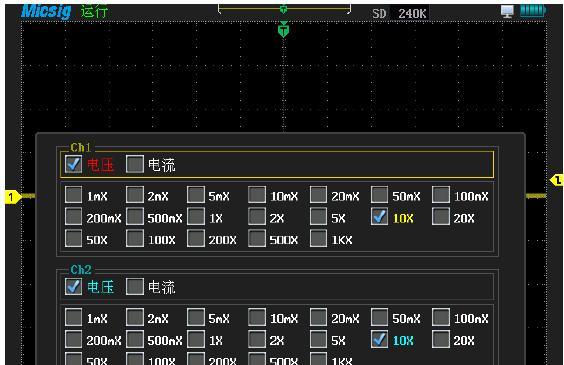Enable the Ch1 电流 current checkbox
This screenshot has height=365, width=564.
135,164
